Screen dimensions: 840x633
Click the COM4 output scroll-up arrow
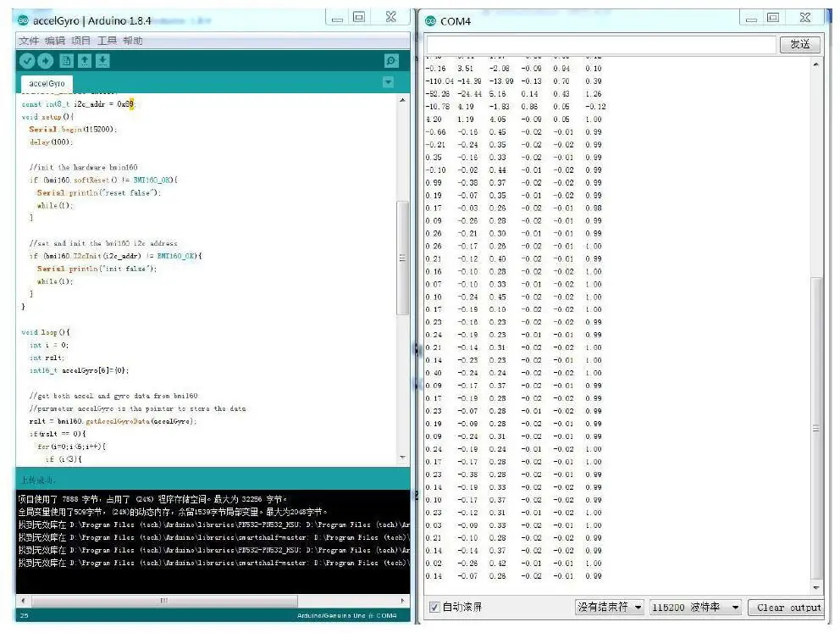(x=816, y=64)
